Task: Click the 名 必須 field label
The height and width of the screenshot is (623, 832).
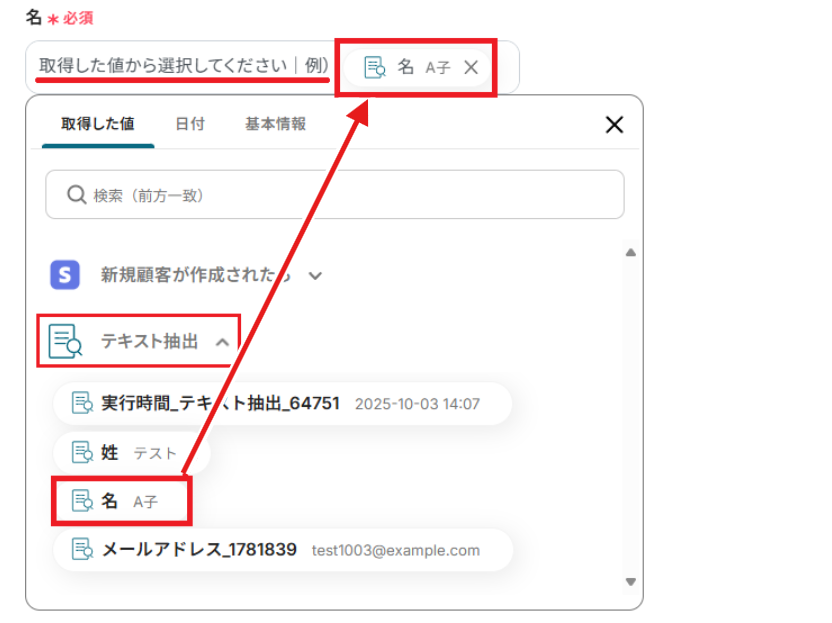Action: pos(59,18)
